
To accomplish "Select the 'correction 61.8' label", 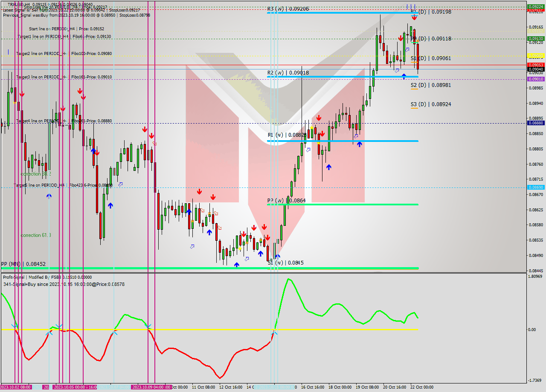I will (36, 235).
